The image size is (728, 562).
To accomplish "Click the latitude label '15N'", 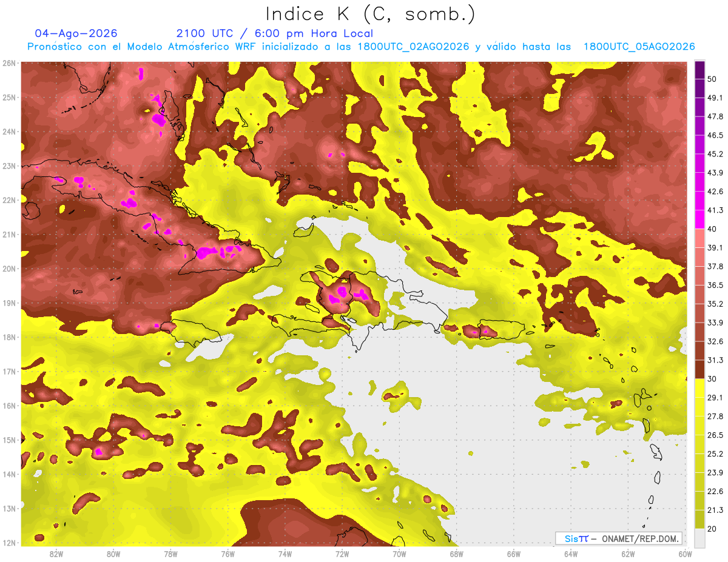I will [9, 440].
